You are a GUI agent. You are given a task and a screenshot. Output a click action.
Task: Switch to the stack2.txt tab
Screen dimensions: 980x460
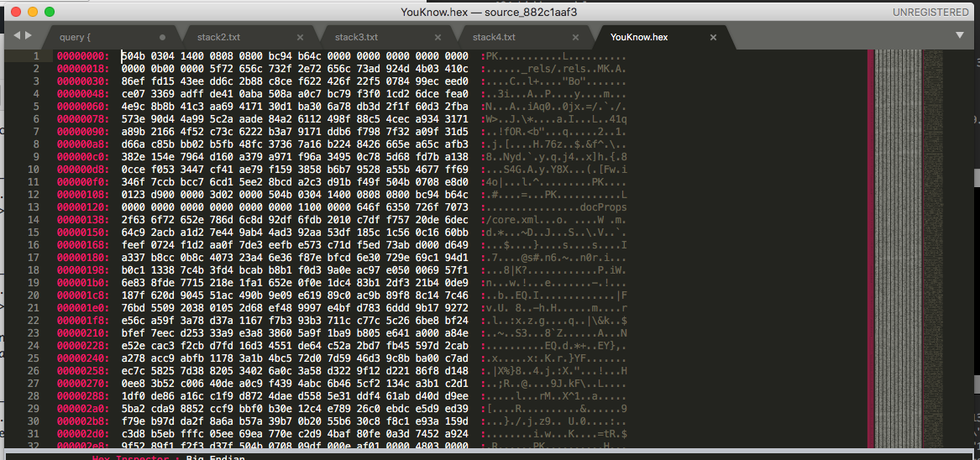pyautogui.click(x=218, y=38)
